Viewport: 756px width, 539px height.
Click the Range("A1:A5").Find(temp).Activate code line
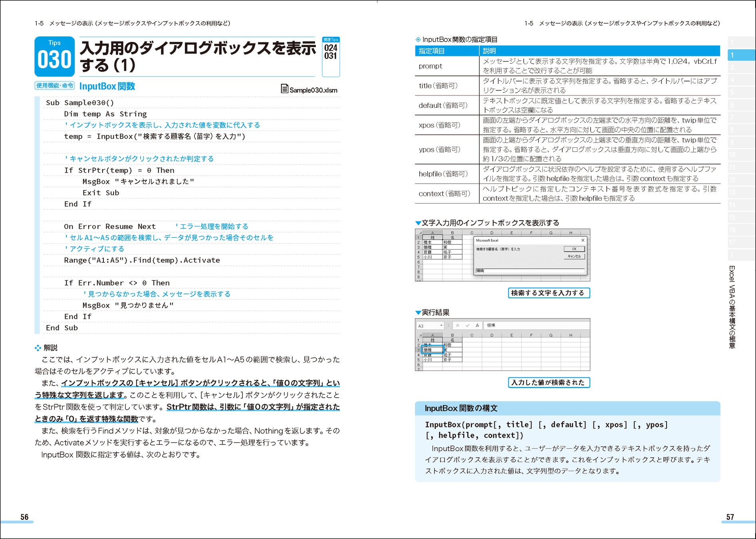[142, 260]
